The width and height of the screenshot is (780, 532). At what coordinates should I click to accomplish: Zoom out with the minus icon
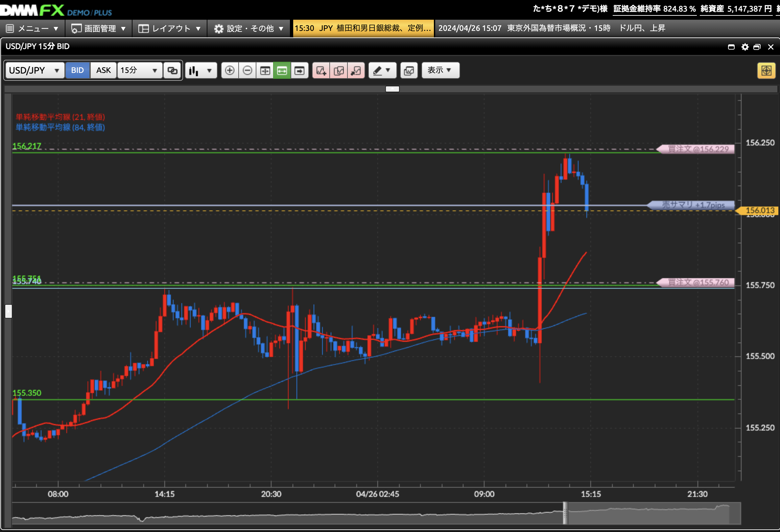pyautogui.click(x=248, y=70)
